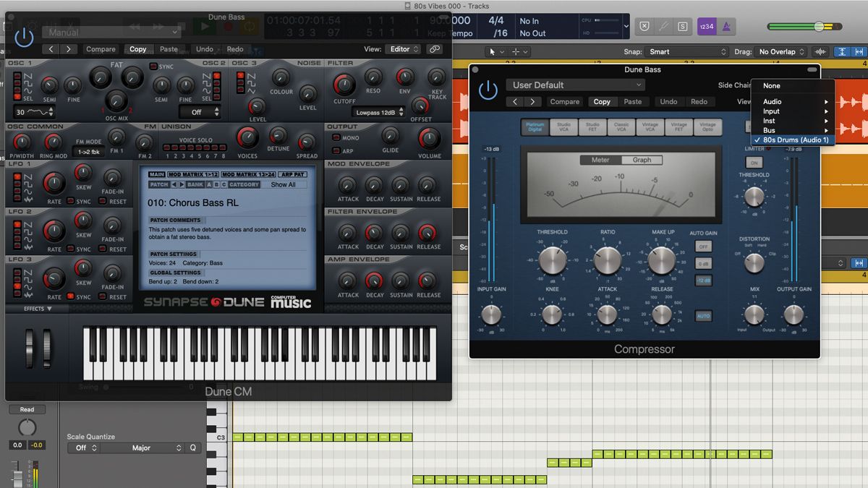
Task: Click the Solo icon in the control bar
Action: tap(682, 26)
